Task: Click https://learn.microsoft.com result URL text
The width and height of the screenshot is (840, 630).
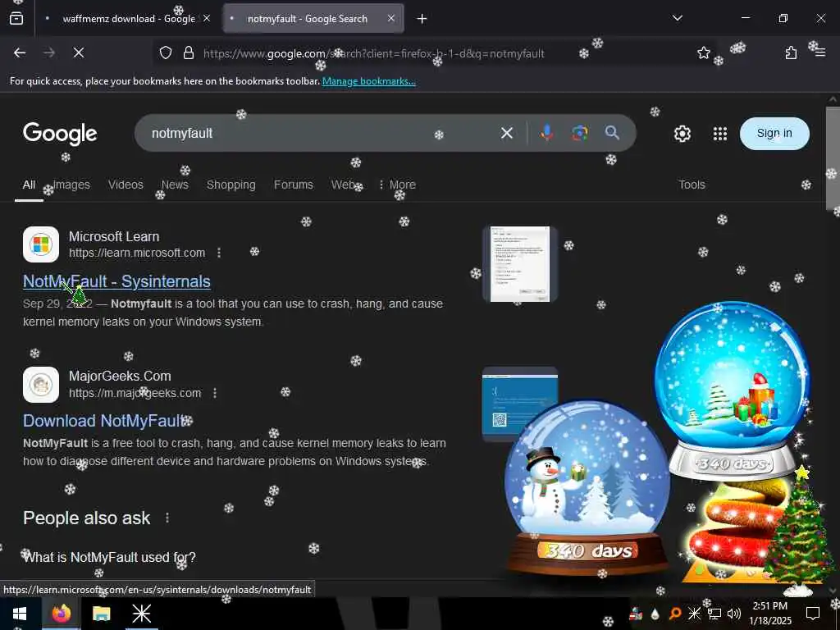Action: coord(137,253)
